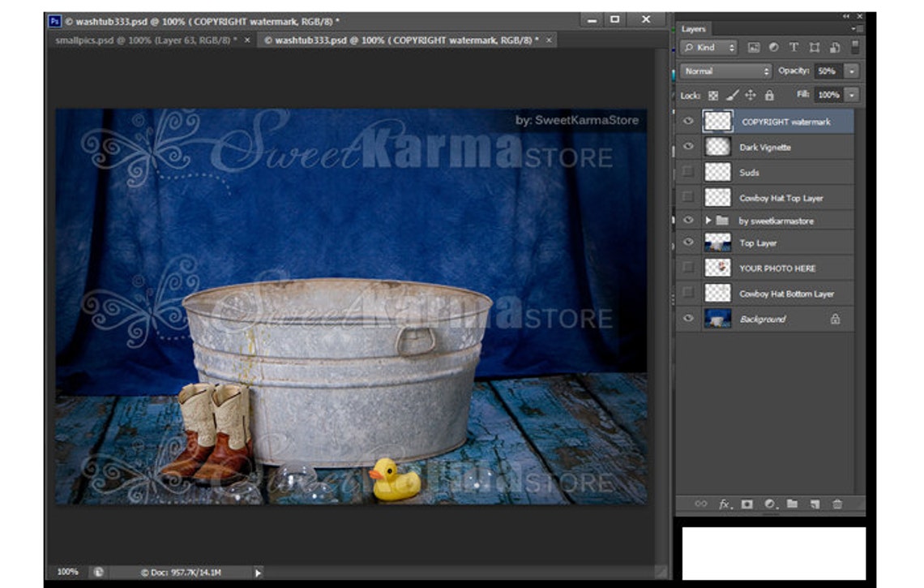Image resolution: width=924 pixels, height=588 pixels.
Task: Create a new fill or adjustment layer
Action: 769,502
